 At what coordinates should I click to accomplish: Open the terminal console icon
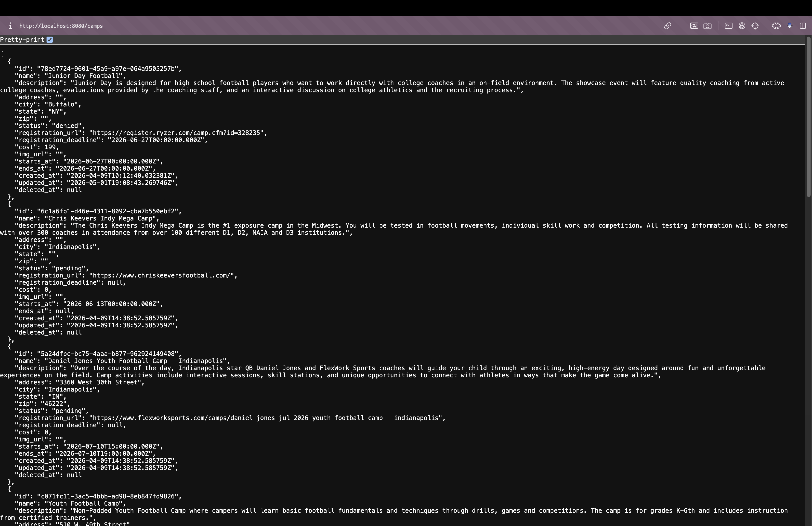728,26
